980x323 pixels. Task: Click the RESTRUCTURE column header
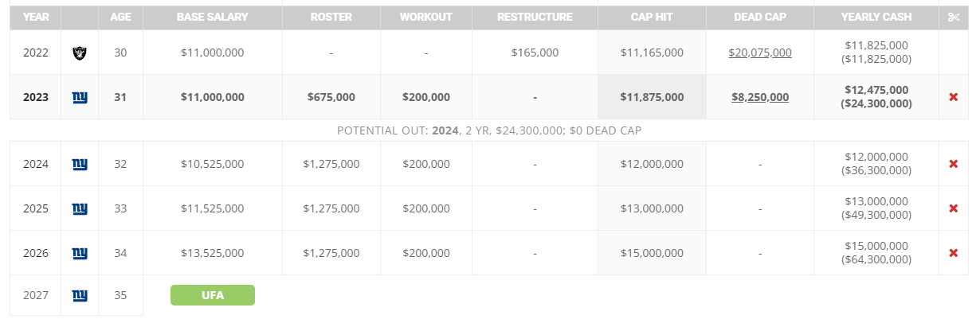point(535,17)
